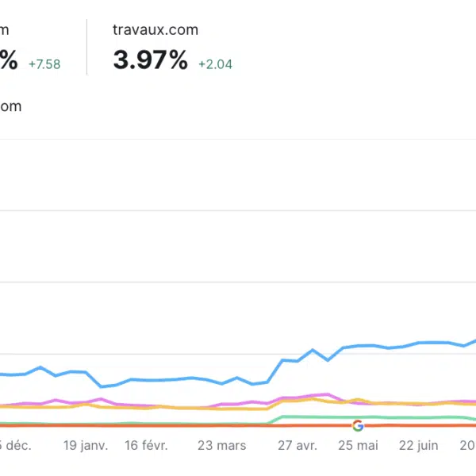Select the travaux.com domain label
Image resolution: width=476 pixels, height=476 pixels.
coord(155,30)
